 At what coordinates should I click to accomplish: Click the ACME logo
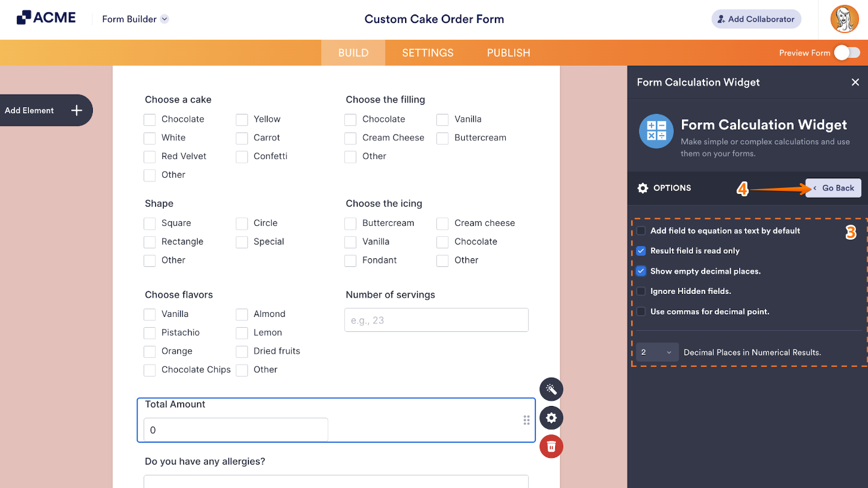[45, 17]
